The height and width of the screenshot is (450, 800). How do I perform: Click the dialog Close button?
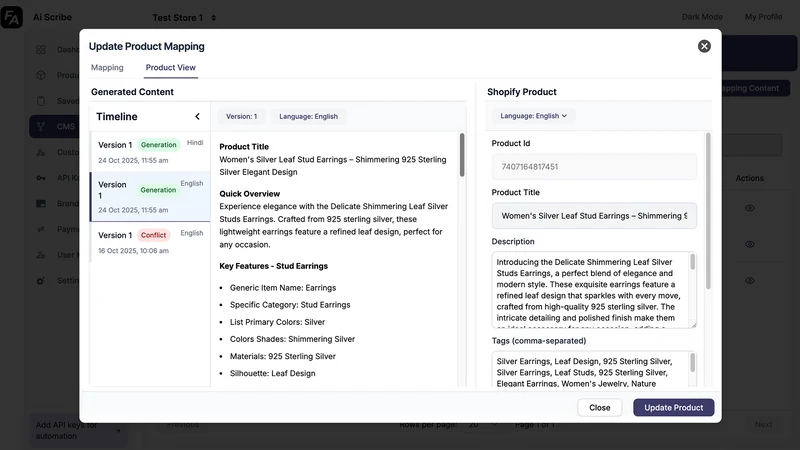[599, 408]
